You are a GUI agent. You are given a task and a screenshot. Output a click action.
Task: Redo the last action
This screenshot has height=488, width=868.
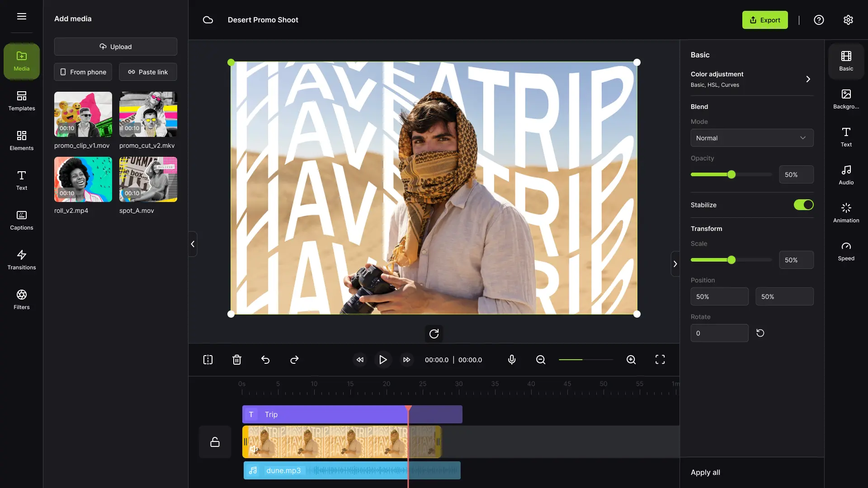pos(294,360)
